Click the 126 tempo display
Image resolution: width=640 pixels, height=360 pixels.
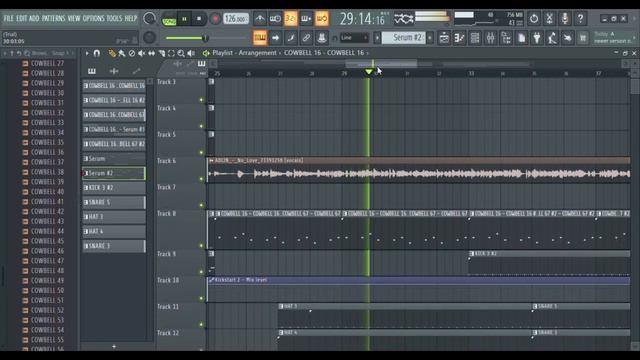click(236, 19)
